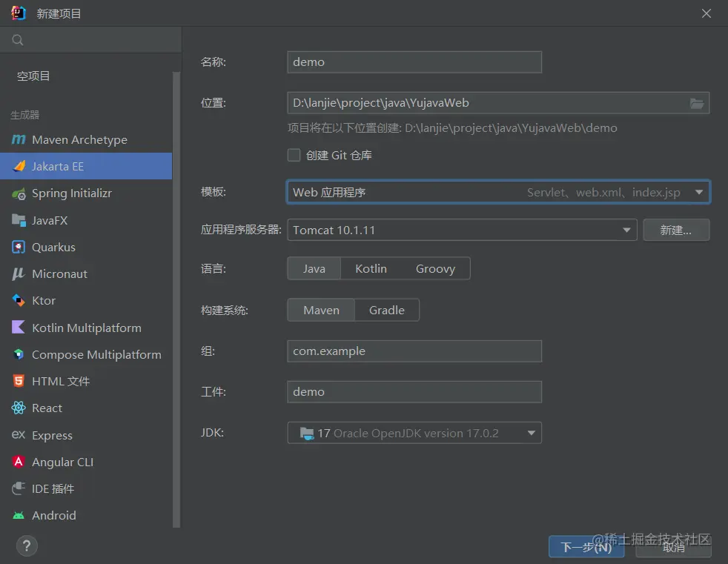Viewport: 728px width, 564px height.
Task: Click the JavaFX icon
Action: click(x=19, y=220)
